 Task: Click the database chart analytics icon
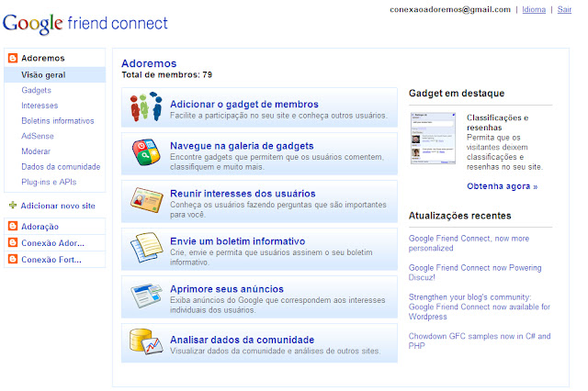146,341
